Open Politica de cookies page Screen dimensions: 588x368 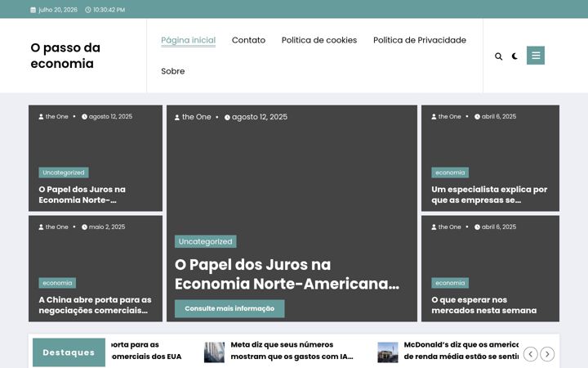[319, 40]
